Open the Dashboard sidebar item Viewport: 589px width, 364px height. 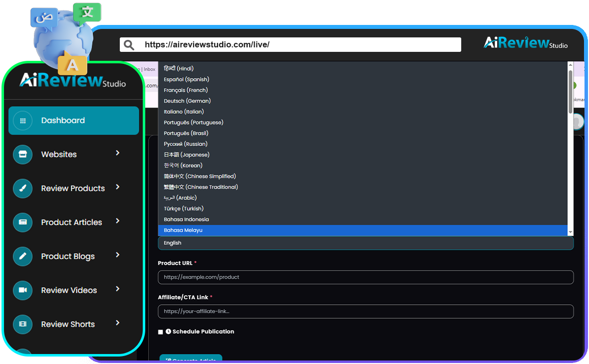pos(73,121)
